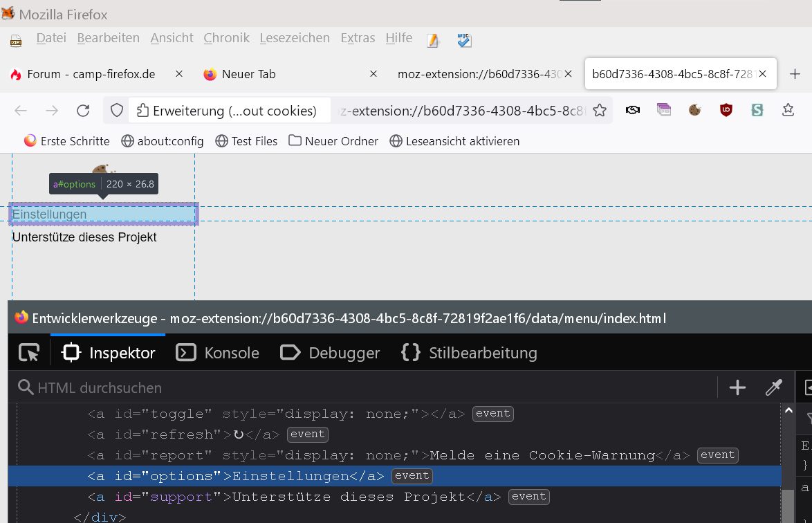Close the Forum - camp-firefox.de tab
This screenshot has width=812, height=523.
[179, 74]
